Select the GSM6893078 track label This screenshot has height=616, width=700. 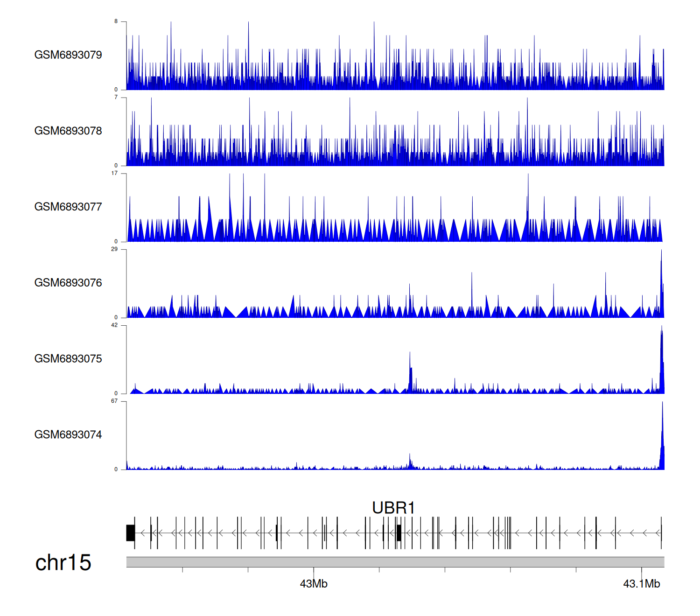68,131
